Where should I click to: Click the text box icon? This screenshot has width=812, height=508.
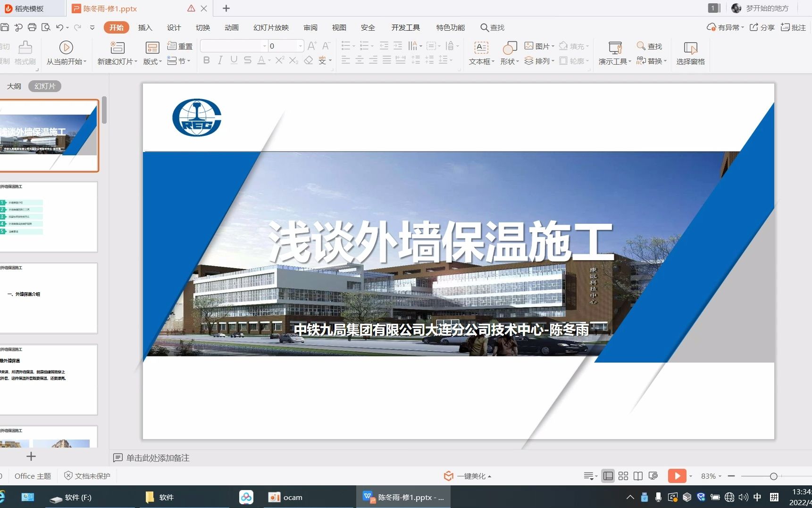pos(481,47)
